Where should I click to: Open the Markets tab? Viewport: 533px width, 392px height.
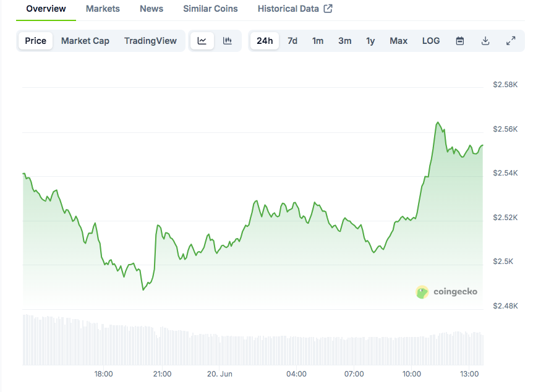point(103,9)
